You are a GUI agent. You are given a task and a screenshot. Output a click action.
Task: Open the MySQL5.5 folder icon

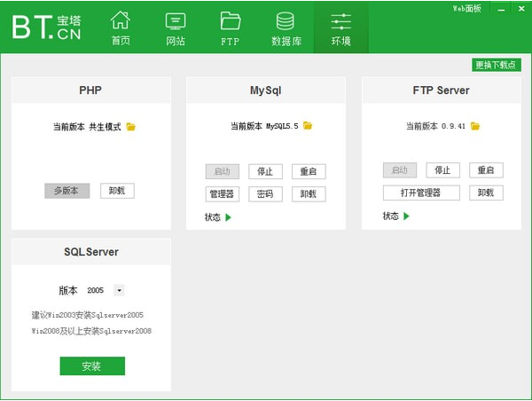pyautogui.click(x=308, y=126)
